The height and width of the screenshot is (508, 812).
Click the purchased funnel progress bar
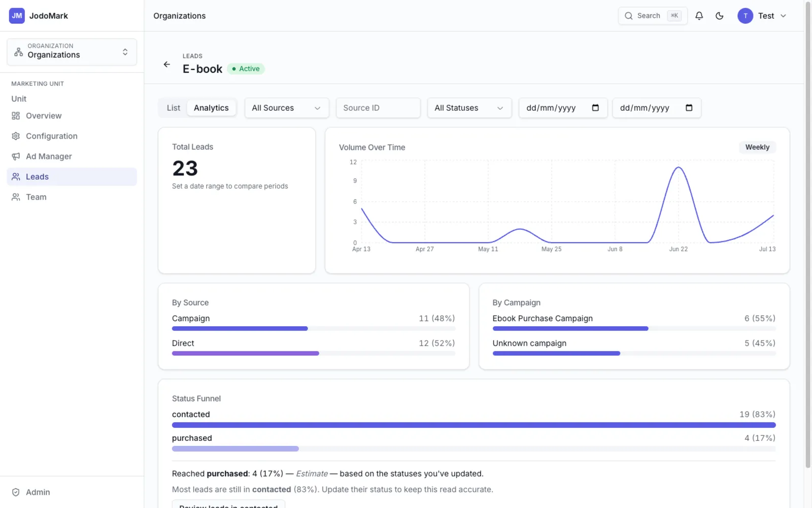(473, 449)
